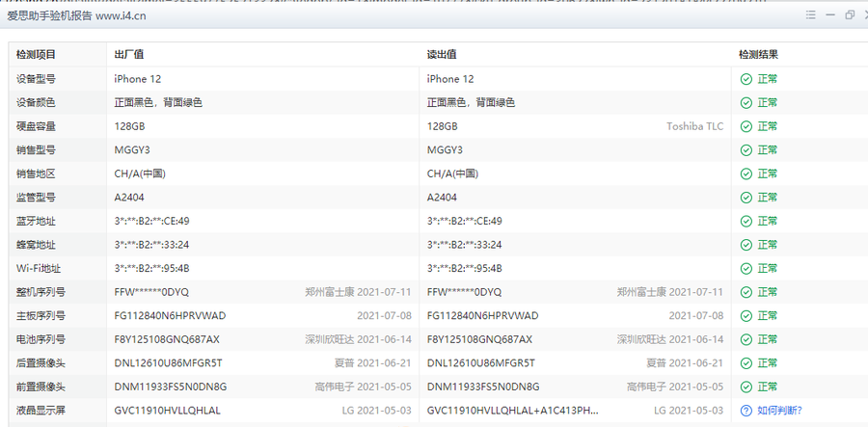This screenshot has height=427, width=868.
Task: Click the 正常 status text for Wi-Fi地址
Action: tap(768, 268)
